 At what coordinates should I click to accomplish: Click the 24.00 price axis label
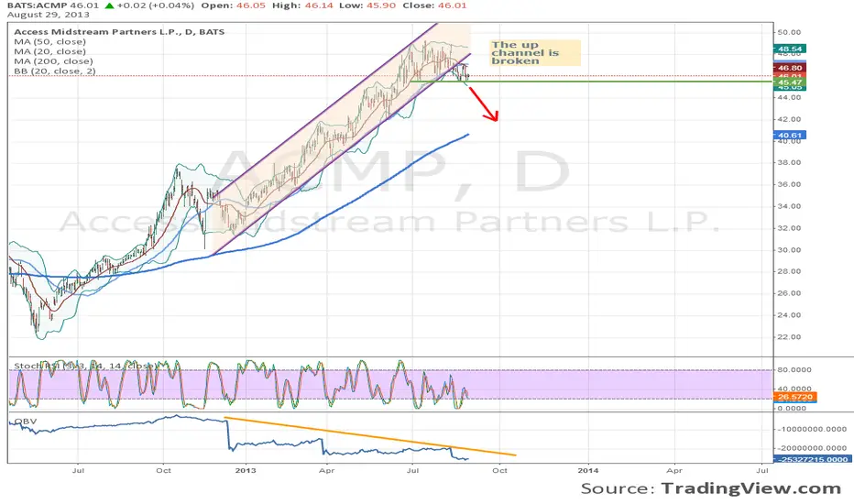point(789,315)
